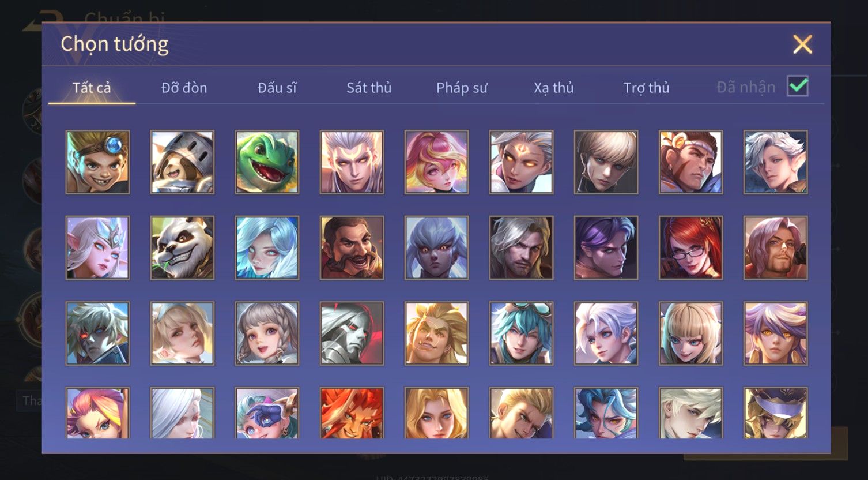The width and height of the screenshot is (868, 480).
Task: Pick the red fiery beast hero
Action: coord(352,413)
